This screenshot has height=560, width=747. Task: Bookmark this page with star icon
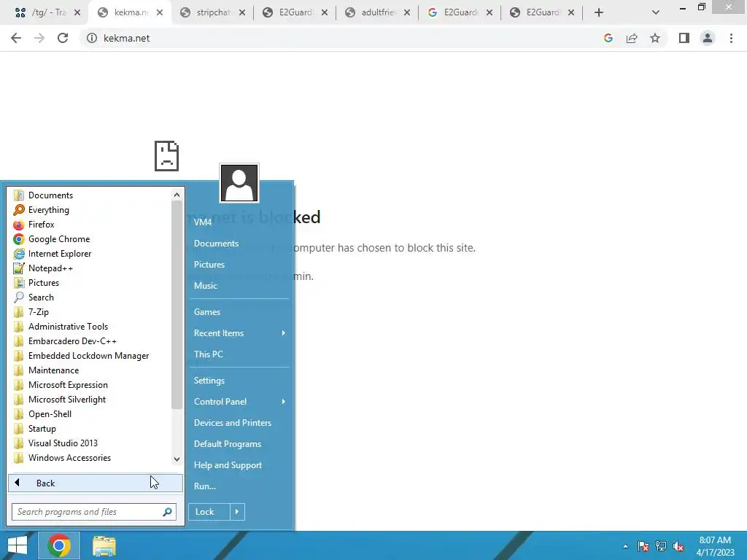[655, 38]
